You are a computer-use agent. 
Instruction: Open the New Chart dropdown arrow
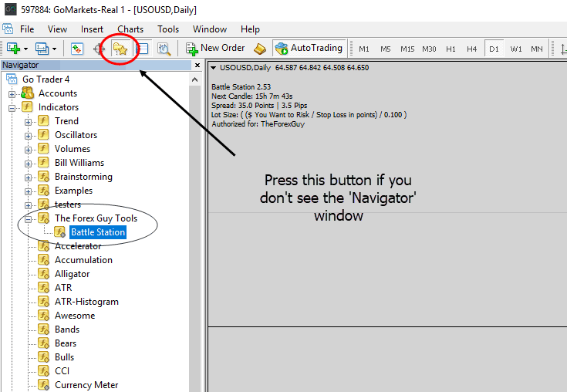(x=25, y=49)
